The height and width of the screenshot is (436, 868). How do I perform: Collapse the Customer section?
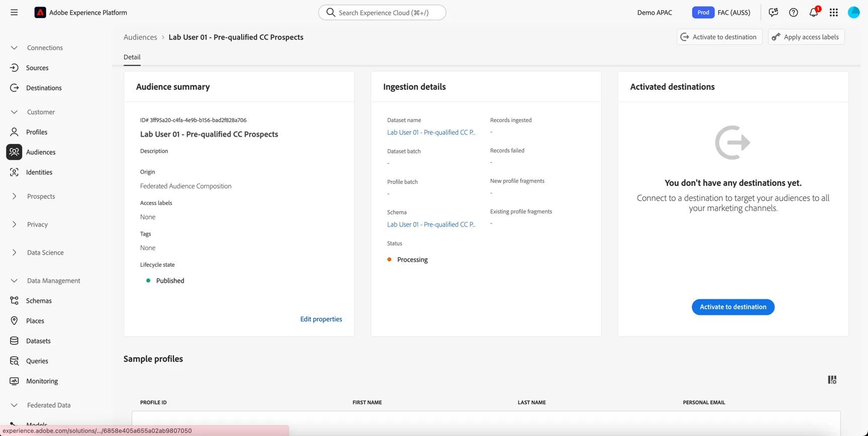pos(14,112)
